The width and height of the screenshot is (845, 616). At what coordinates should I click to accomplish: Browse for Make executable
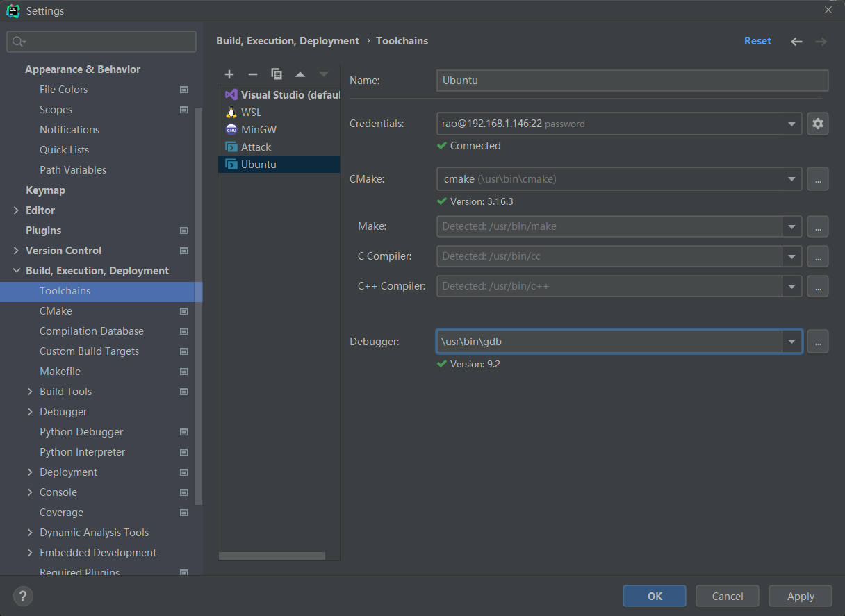pos(818,226)
